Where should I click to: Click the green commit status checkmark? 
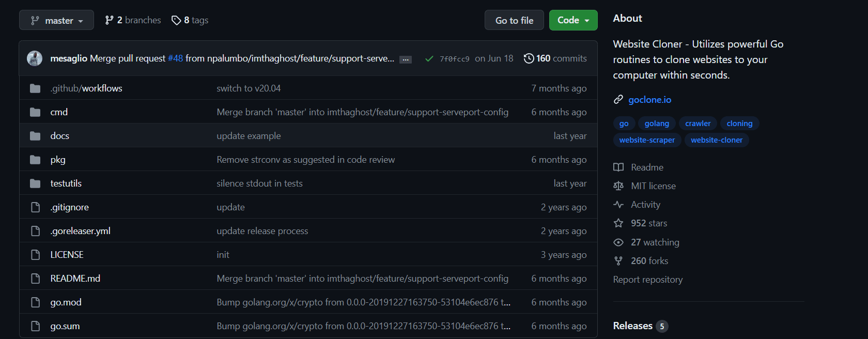coord(429,59)
